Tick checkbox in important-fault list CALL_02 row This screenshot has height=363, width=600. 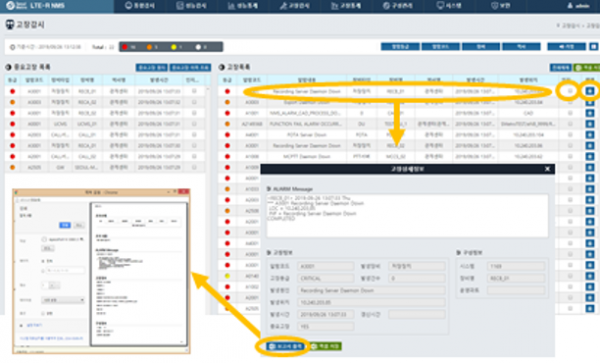pyautogui.click(x=194, y=156)
